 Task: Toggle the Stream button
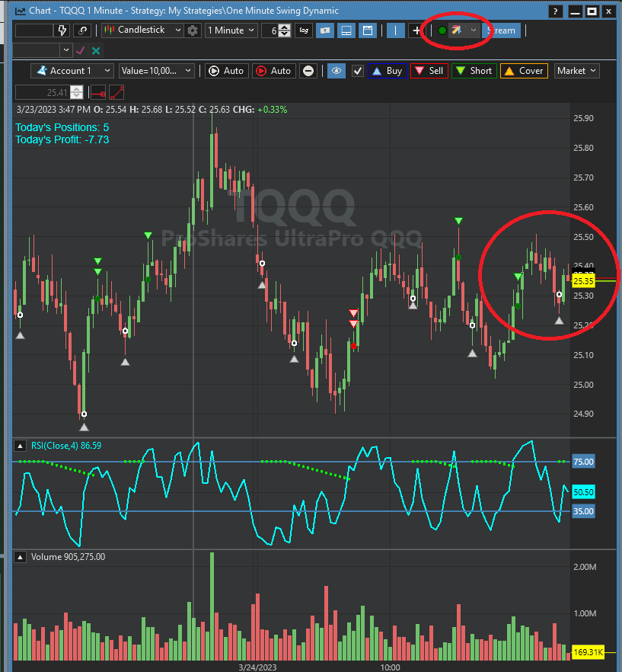(501, 30)
